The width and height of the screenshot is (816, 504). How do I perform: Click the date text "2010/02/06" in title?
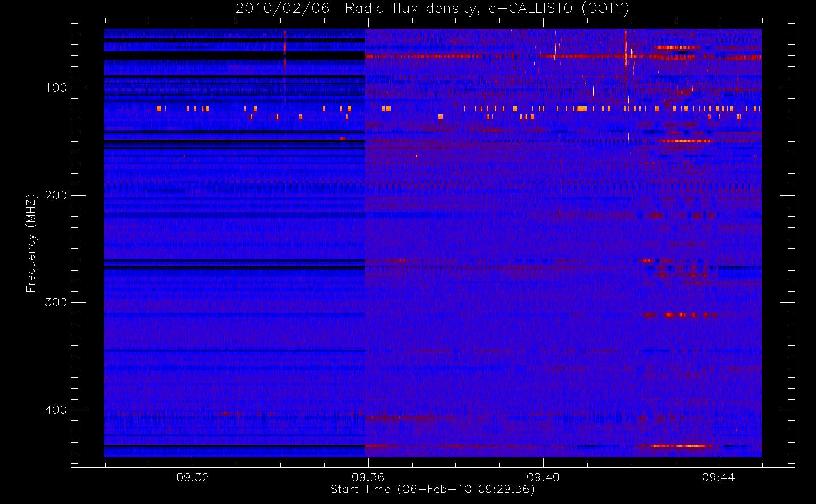[282, 9]
